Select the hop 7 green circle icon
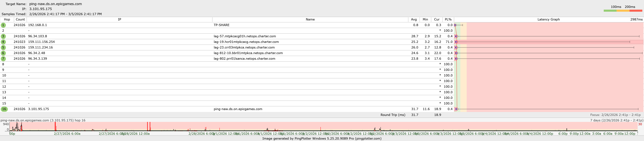Viewport: 644px width, 141px height. click(x=3, y=59)
